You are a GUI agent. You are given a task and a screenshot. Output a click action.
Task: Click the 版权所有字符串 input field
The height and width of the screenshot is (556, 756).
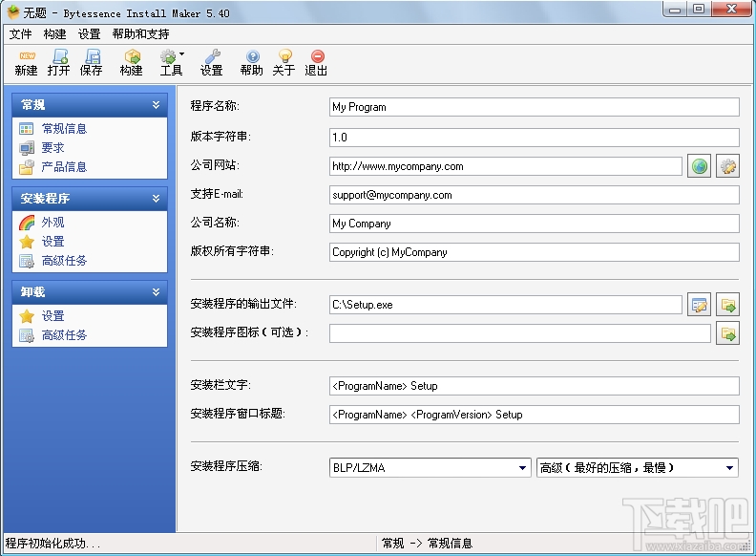tap(535, 252)
